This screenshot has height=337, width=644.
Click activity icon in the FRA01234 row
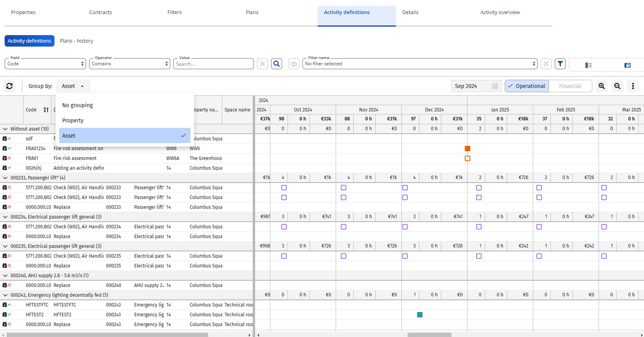pyautogui.click(x=5, y=148)
